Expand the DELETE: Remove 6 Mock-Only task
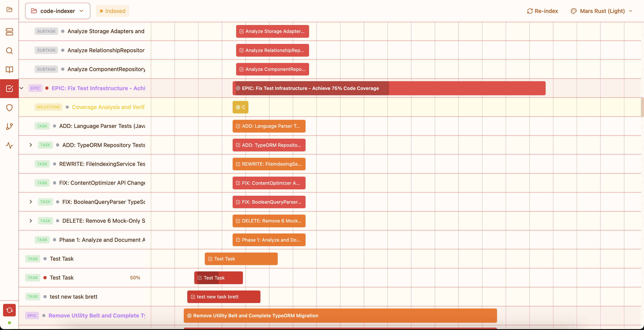The height and width of the screenshot is (330, 644). tap(31, 221)
